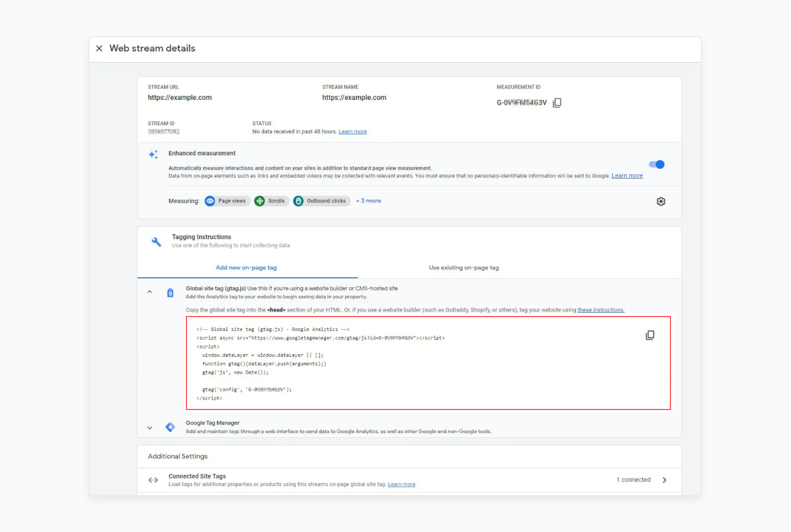791x532 pixels.
Task: Click the Outbound clicks shield icon
Action: pos(298,201)
